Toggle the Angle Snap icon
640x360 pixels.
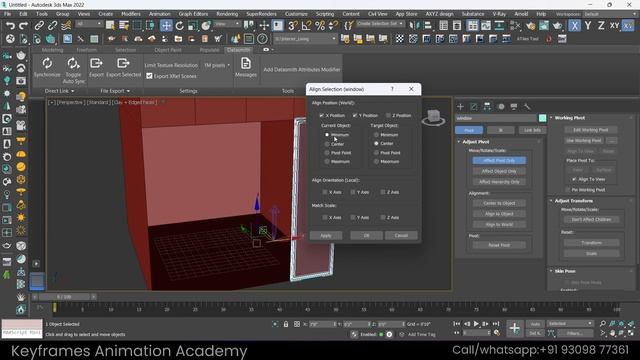[x=306, y=26]
